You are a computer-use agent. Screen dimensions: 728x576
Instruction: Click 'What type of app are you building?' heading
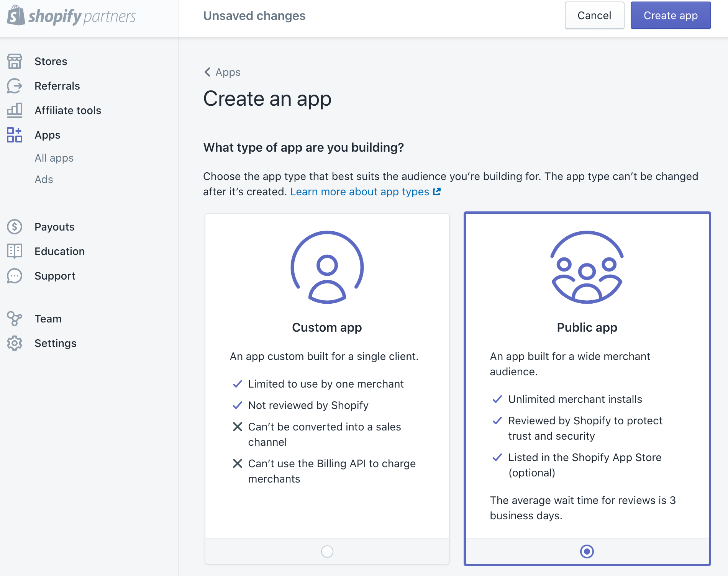[303, 147]
